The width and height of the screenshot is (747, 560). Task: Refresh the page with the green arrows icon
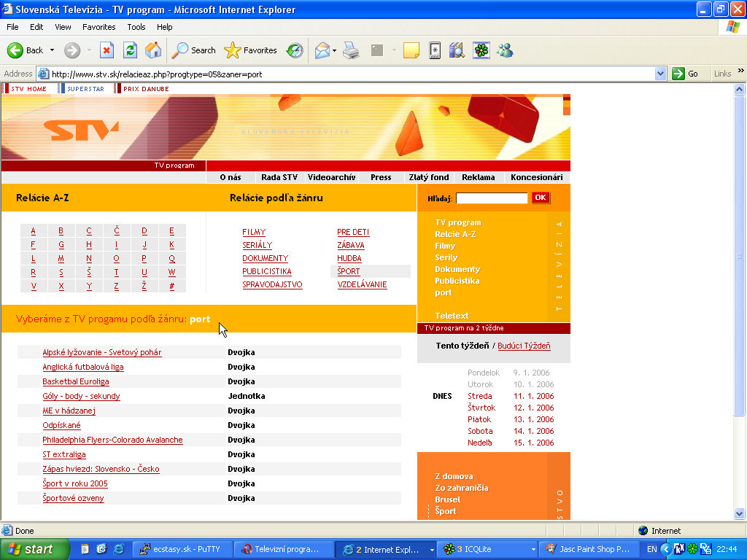click(x=130, y=50)
